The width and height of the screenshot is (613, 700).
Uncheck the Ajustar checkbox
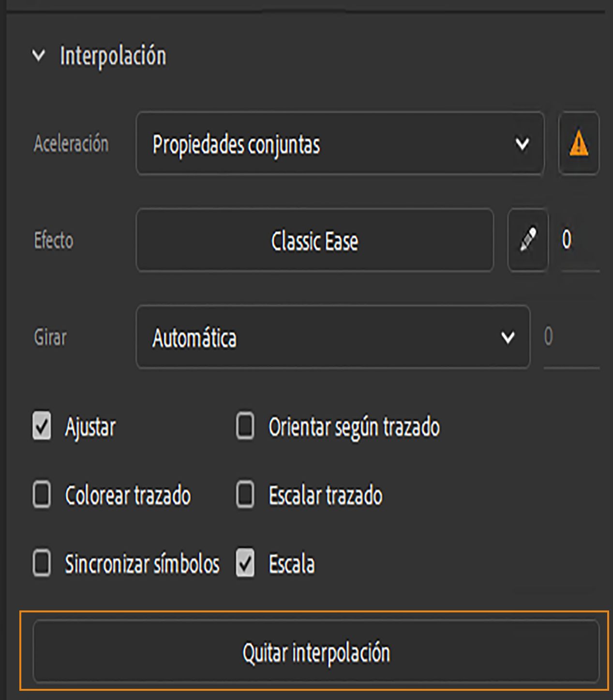[x=41, y=427]
